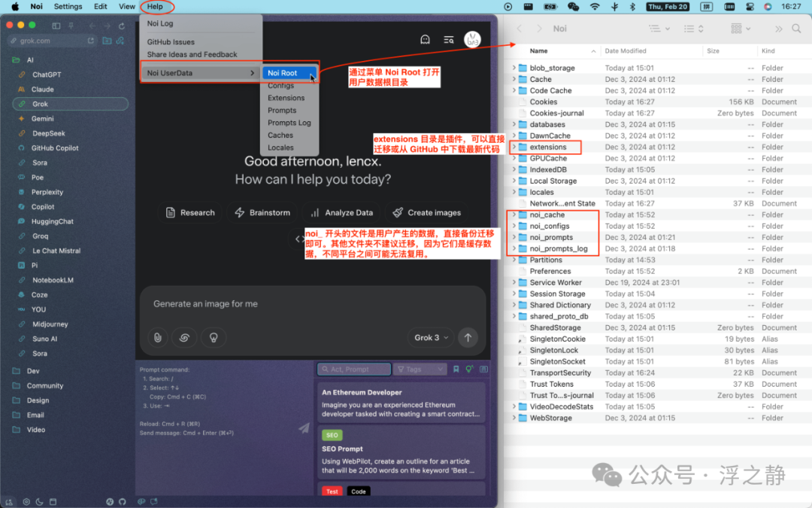812x508 pixels.
Task: Open the WeChat icon in the macOS menu bar
Action: 573,7
